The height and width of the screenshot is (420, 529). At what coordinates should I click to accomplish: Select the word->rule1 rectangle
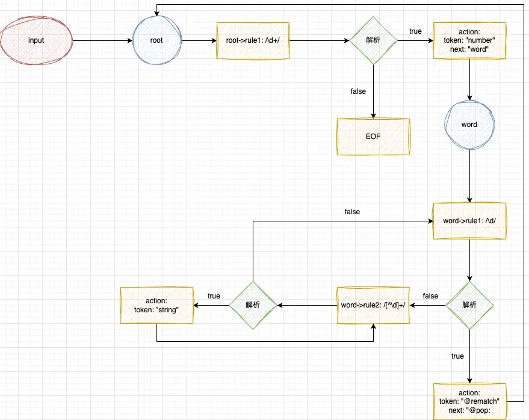pyautogui.click(x=469, y=221)
